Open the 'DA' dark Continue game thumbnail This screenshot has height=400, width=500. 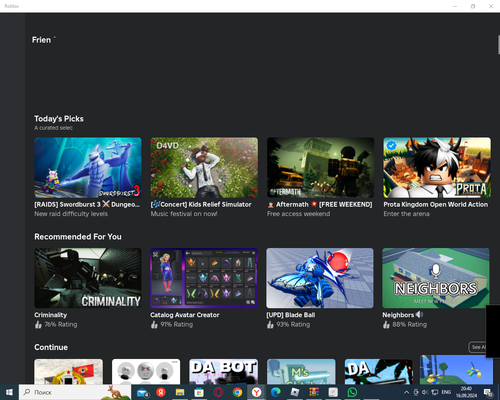point(379,371)
